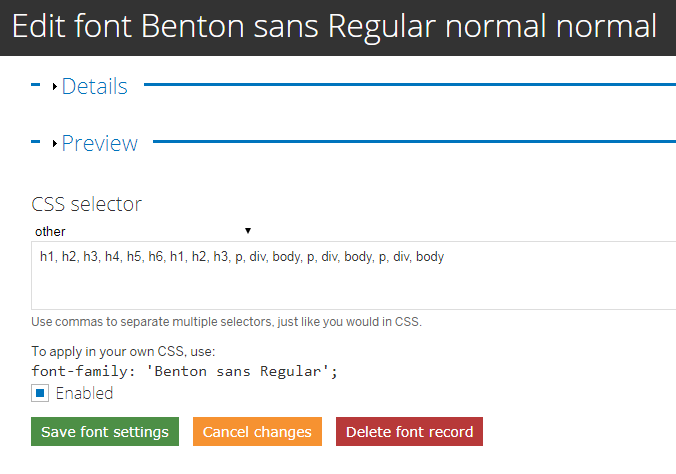Click the blue divider line after Details

pyautogui.click(x=410, y=85)
